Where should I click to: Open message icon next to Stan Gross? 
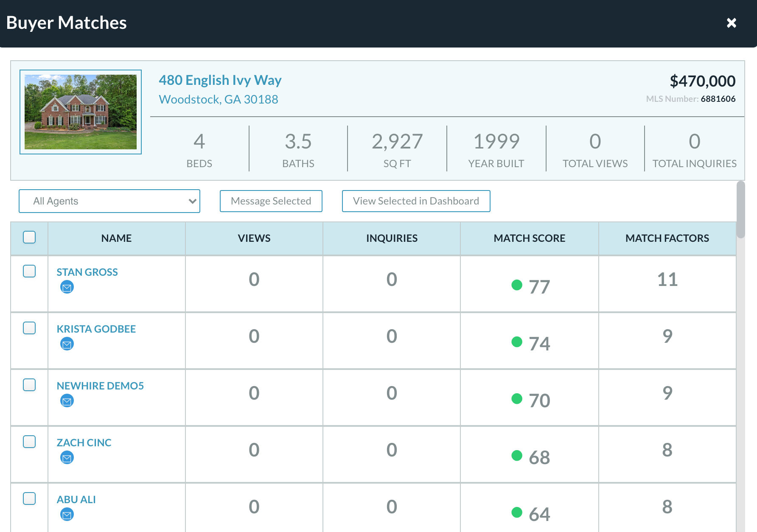tap(67, 287)
